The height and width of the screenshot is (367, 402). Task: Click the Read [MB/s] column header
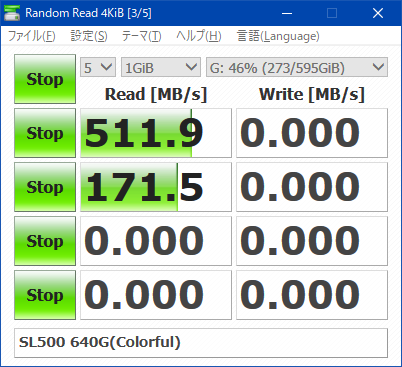[156, 94]
